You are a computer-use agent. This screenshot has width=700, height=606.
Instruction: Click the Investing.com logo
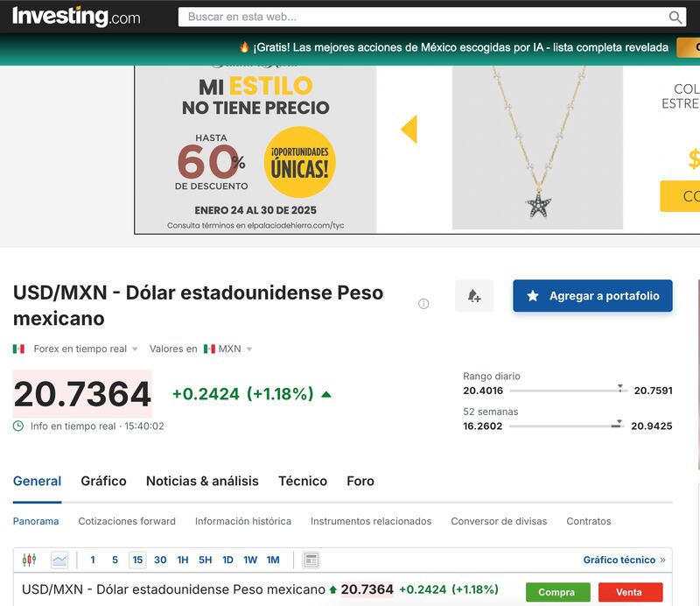76,17
